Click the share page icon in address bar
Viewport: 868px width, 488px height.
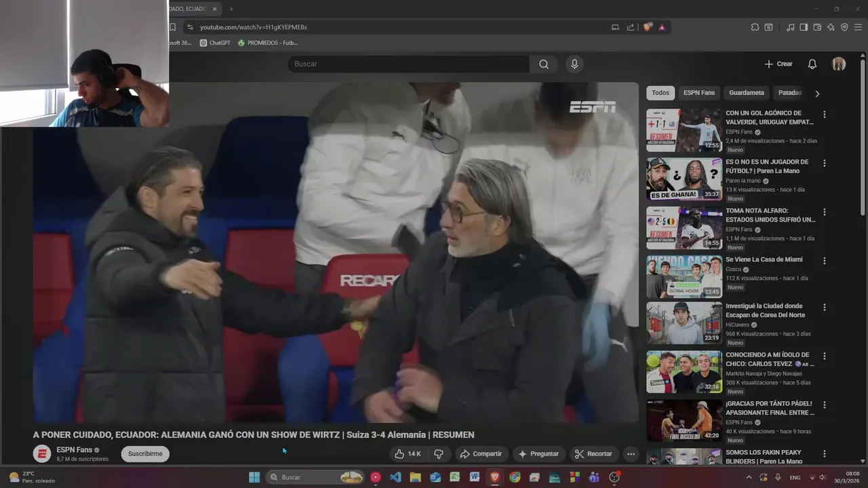(631, 27)
